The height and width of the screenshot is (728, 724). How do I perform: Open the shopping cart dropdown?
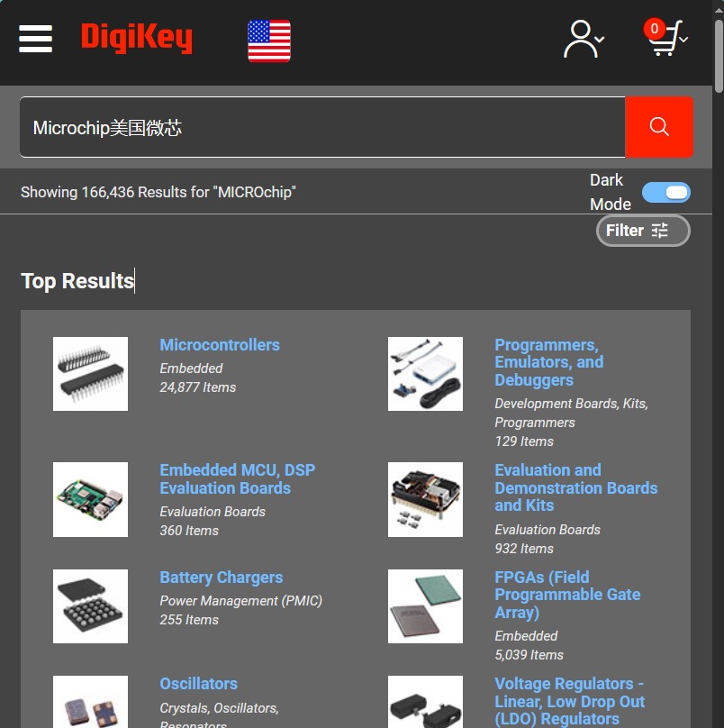666,38
